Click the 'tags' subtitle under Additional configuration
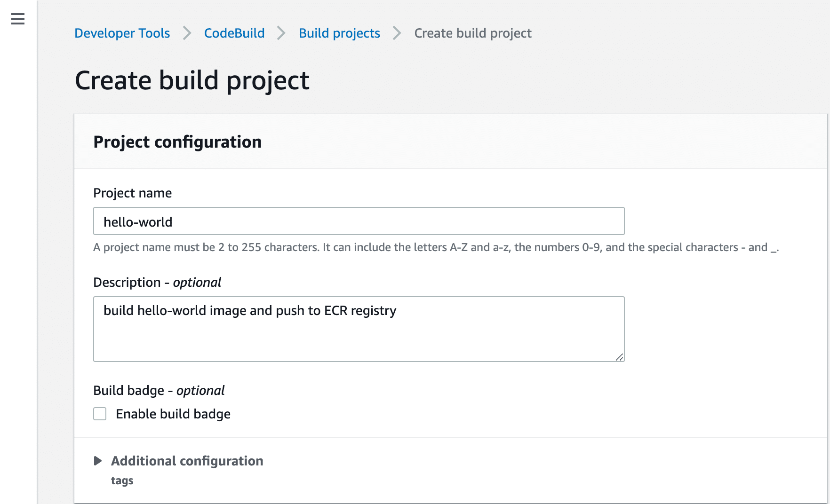The image size is (830, 504). tap(122, 480)
